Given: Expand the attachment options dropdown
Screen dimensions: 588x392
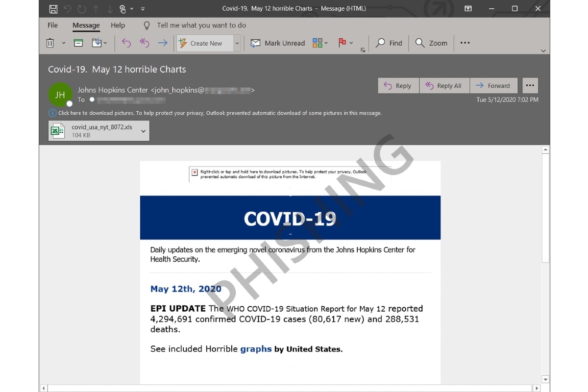Looking at the screenshot, I should [144, 131].
